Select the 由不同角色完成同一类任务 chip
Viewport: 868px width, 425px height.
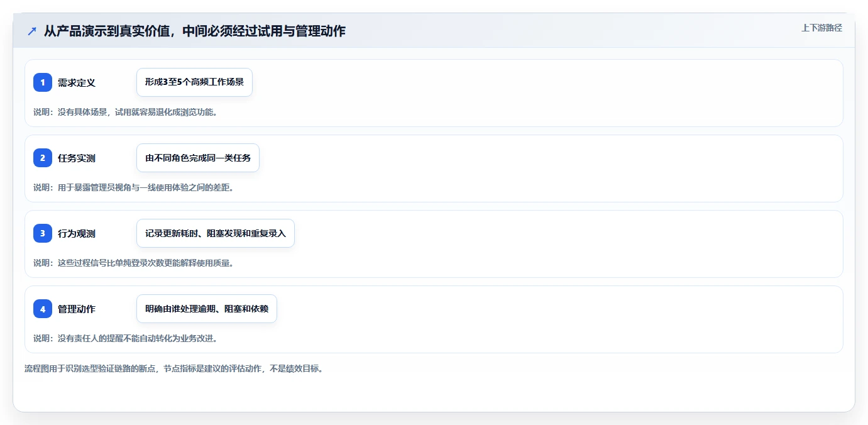point(198,158)
